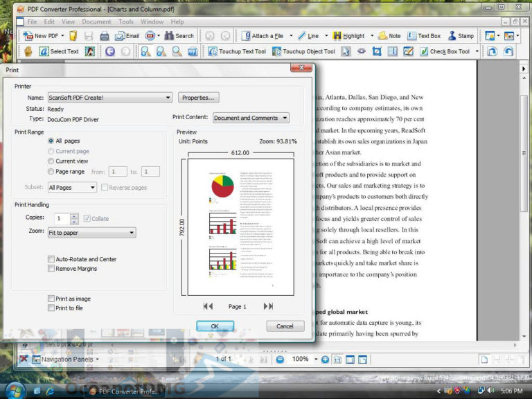Click Cancel in Print dialog
The width and height of the screenshot is (532, 399).
click(x=285, y=326)
